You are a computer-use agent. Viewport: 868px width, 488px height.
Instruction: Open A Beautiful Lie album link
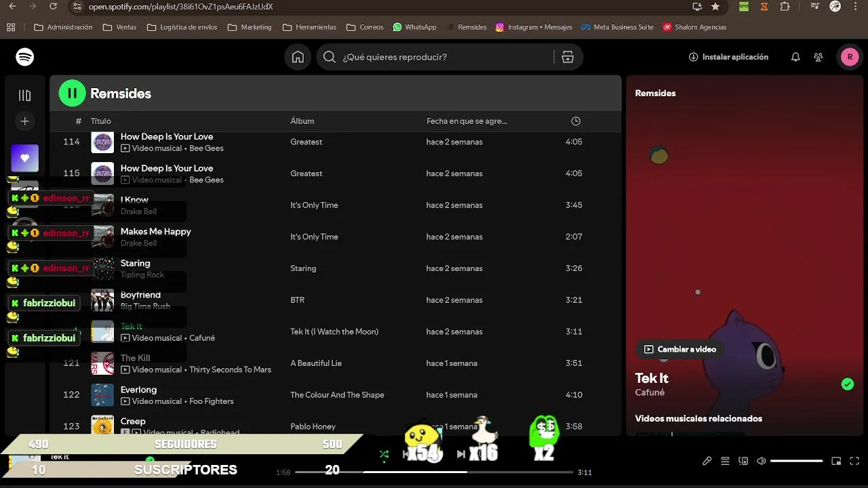pos(316,363)
